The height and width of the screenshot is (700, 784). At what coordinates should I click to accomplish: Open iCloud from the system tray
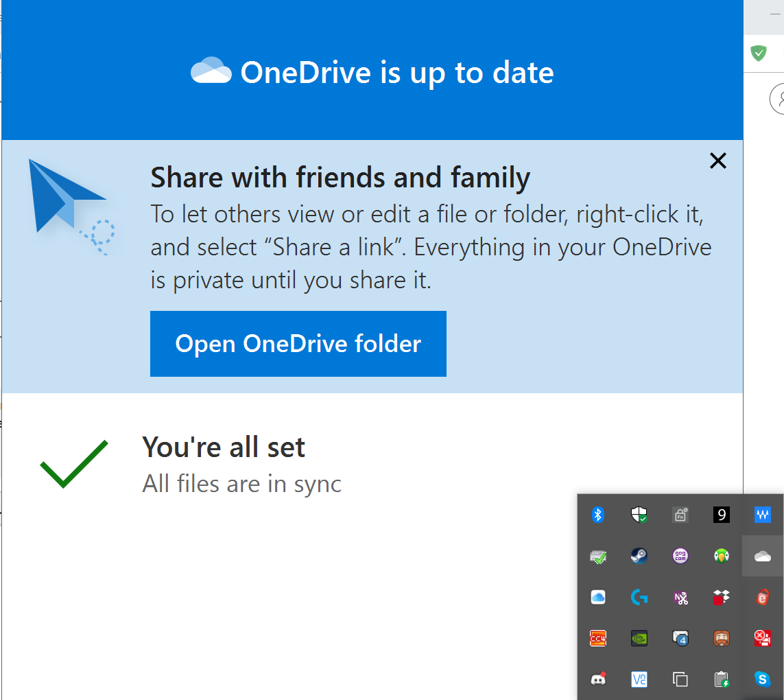tap(598, 598)
